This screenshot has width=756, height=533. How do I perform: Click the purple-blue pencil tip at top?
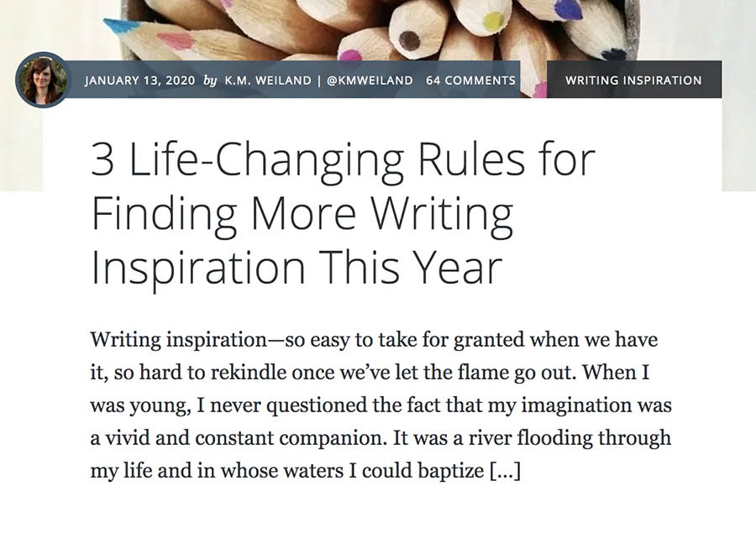pos(569,10)
